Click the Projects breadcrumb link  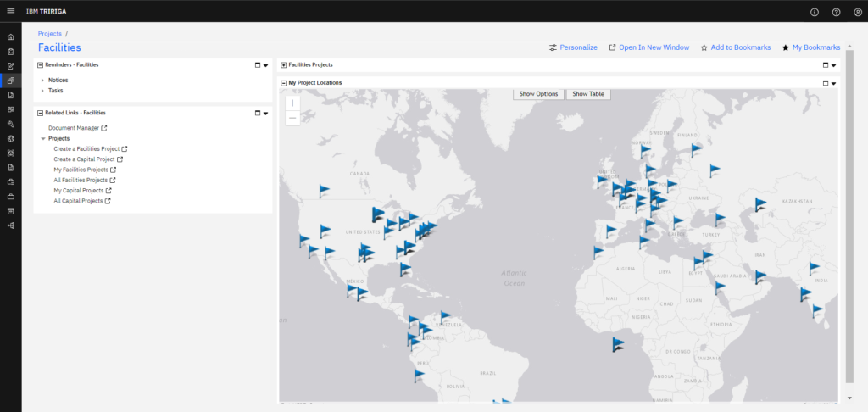coord(50,33)
